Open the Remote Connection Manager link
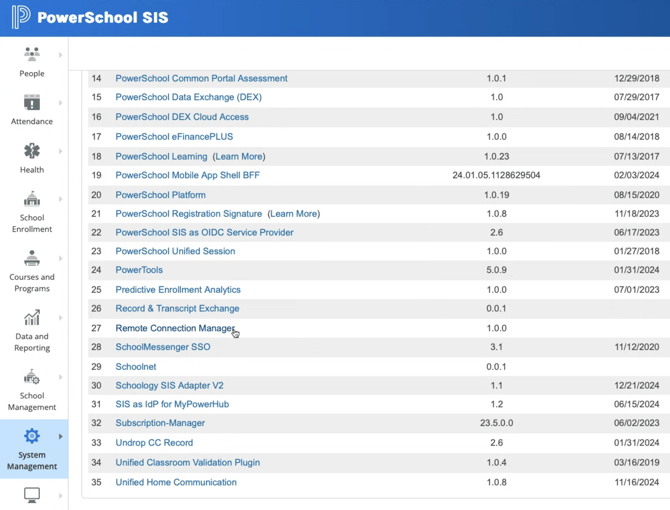Viewport: 670px width, 510px height. [x=175, y=328]
